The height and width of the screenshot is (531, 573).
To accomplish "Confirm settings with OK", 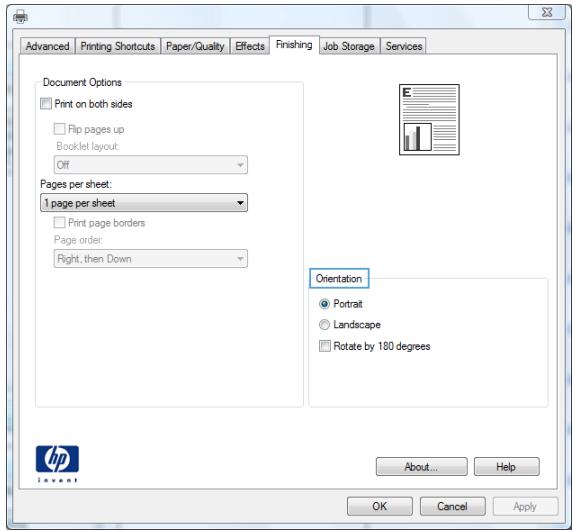I will 380,507.
